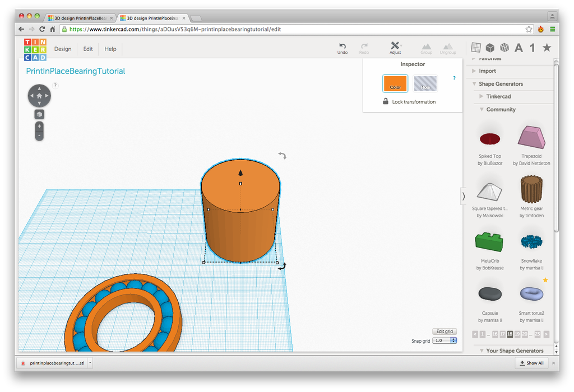This screenshot has width=574, height=392.
Task: Go to community shapes page 19
Action: (x=517, y=334)
